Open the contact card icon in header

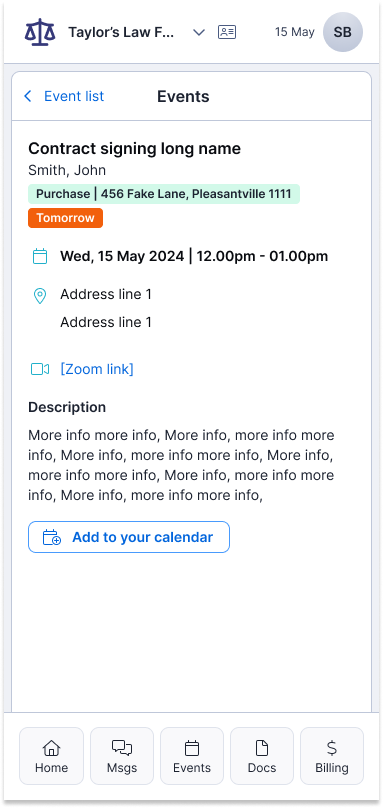coord(227,32)
